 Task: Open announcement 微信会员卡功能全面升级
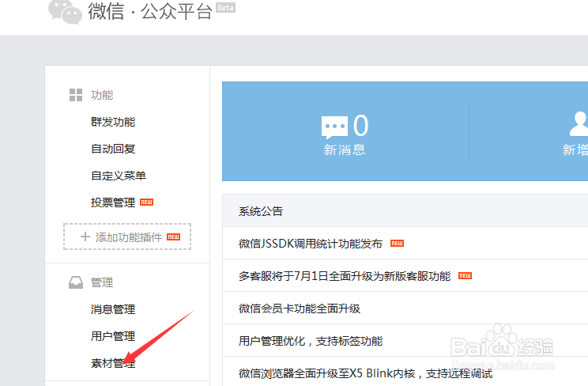pos(300,308)
